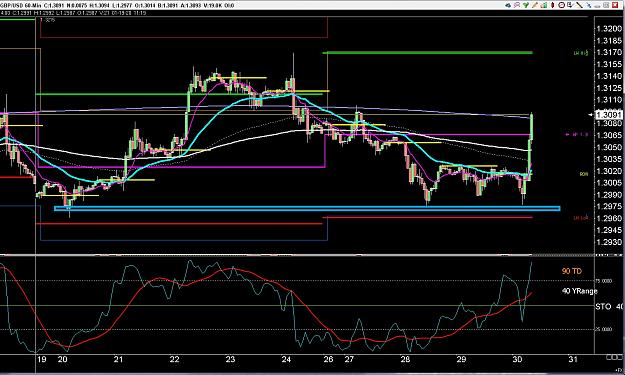
Task: Click the 1.3200 price axis label
Action: pos(609,29)
